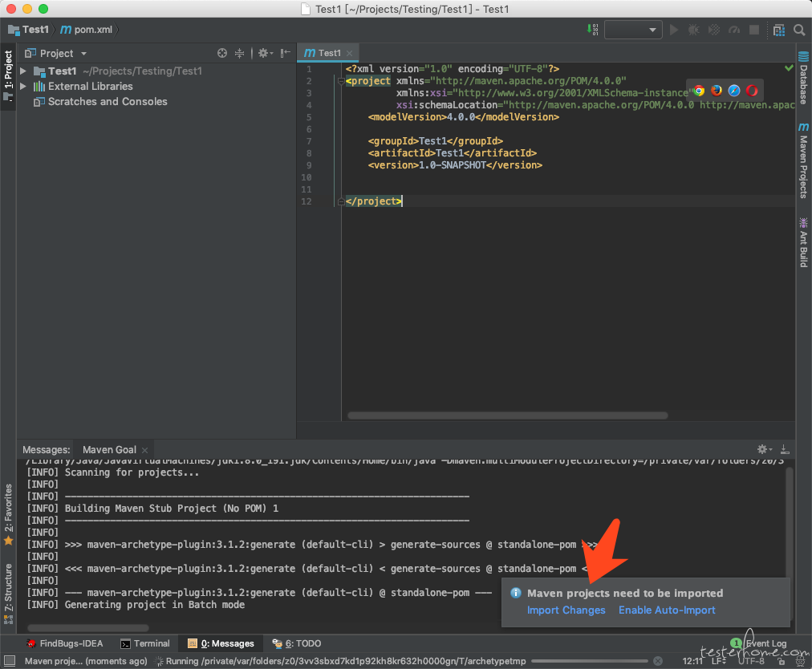Click the Import Changes link
812x669 pixels.
566,610
